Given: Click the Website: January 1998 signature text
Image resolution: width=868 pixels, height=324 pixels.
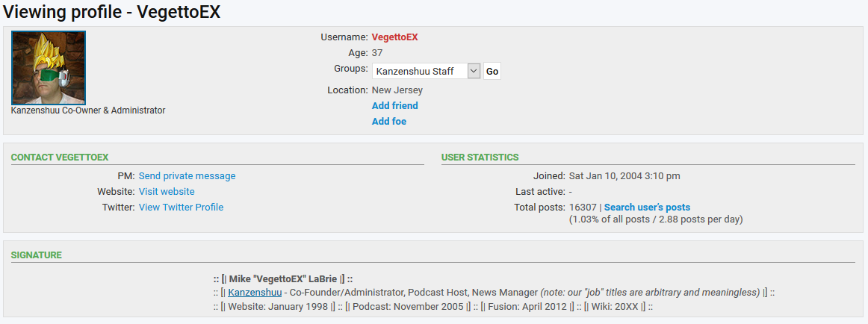Looking at the screenshot, I should (x=278, y=306).
